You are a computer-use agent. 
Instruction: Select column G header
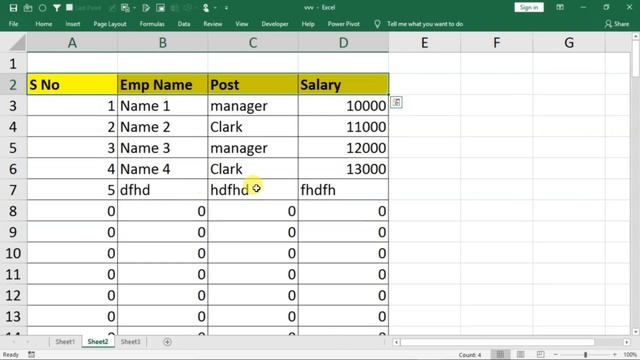[x=569, y=42]
